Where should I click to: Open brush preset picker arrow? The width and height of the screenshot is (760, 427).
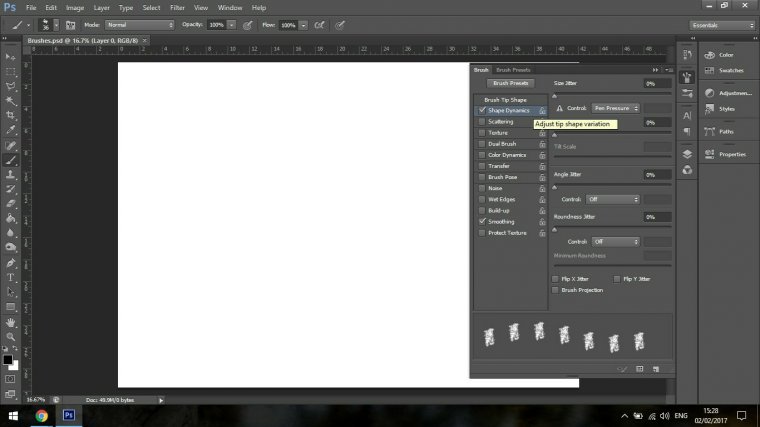(x=56, y=25)
